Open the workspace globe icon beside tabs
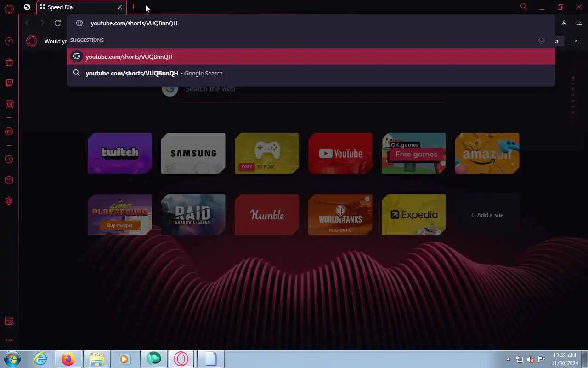The width and height of the screenshot is (588, 368). 27,7
